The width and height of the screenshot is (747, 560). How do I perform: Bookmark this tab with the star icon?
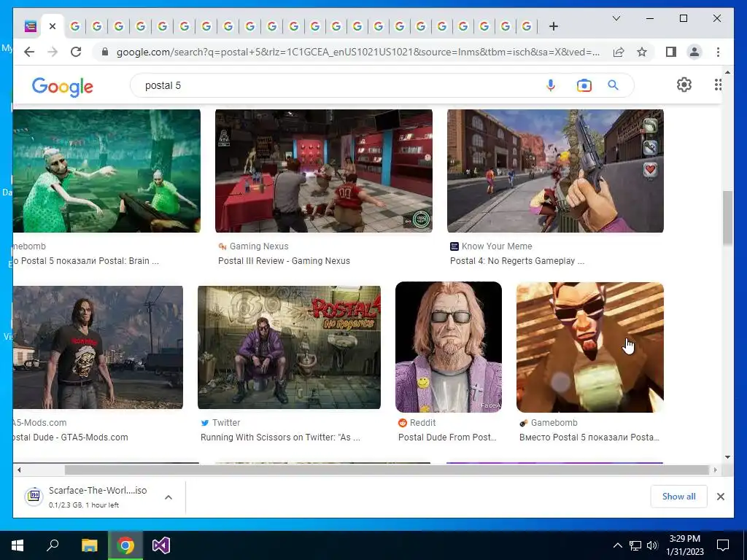642,52
